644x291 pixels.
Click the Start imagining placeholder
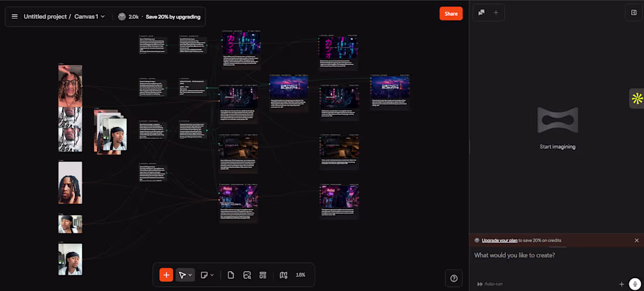pyautogui.click(x=557, y=147)
